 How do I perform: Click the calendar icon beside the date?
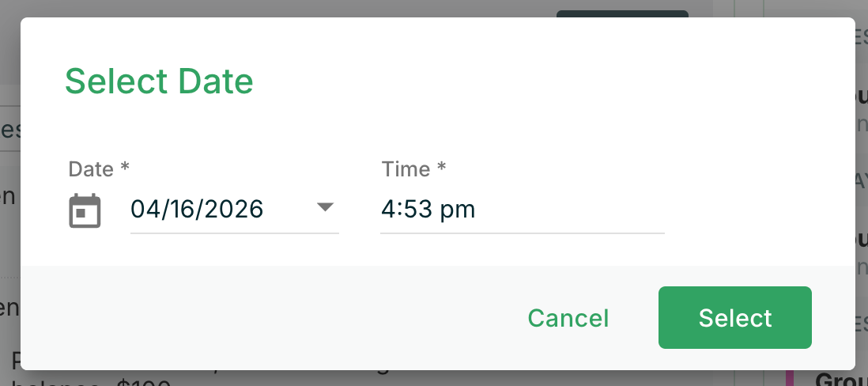[x=85, y=211]
